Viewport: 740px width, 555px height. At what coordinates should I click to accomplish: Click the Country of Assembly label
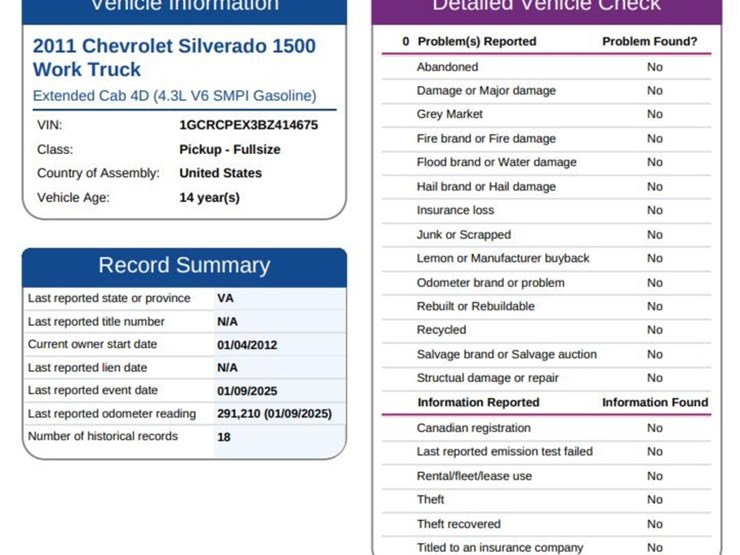(x=98, y=173)
